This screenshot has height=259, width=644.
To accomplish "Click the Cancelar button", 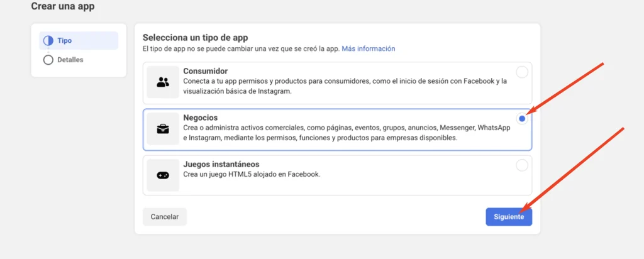I will tap(165, 217).
